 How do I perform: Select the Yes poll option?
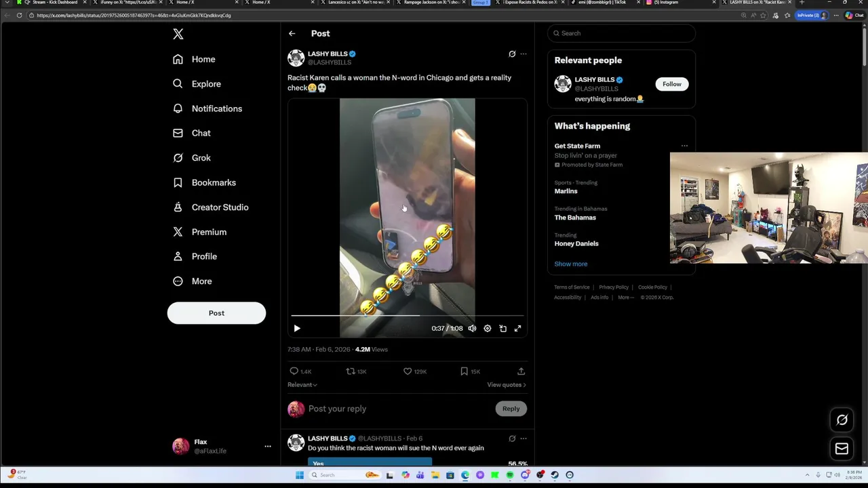[370, 462]
